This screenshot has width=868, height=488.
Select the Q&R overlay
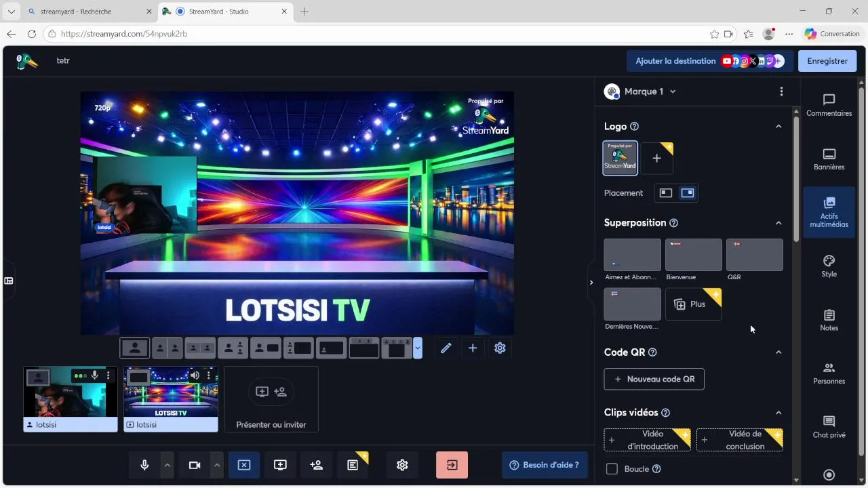[x=754, y=255]
